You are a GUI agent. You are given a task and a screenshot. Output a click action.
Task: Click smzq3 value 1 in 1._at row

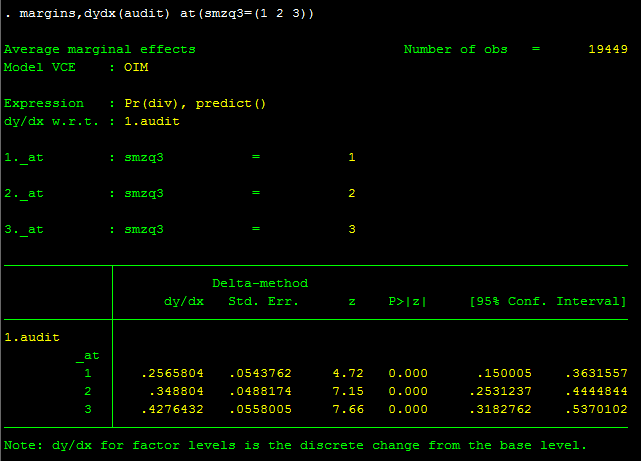352,157
